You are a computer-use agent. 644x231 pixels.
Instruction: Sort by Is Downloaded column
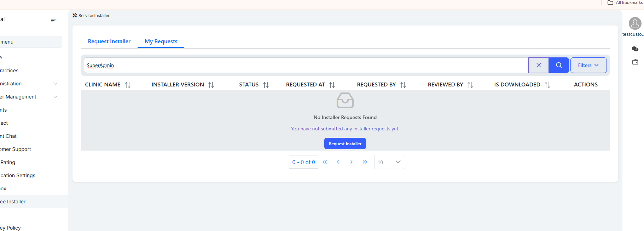pos(547,85)
